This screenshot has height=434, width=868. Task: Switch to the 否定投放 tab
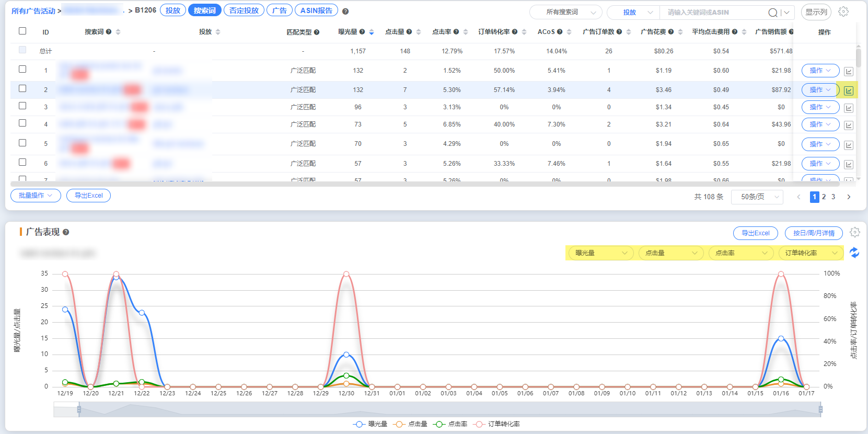[x=244, y=10]
